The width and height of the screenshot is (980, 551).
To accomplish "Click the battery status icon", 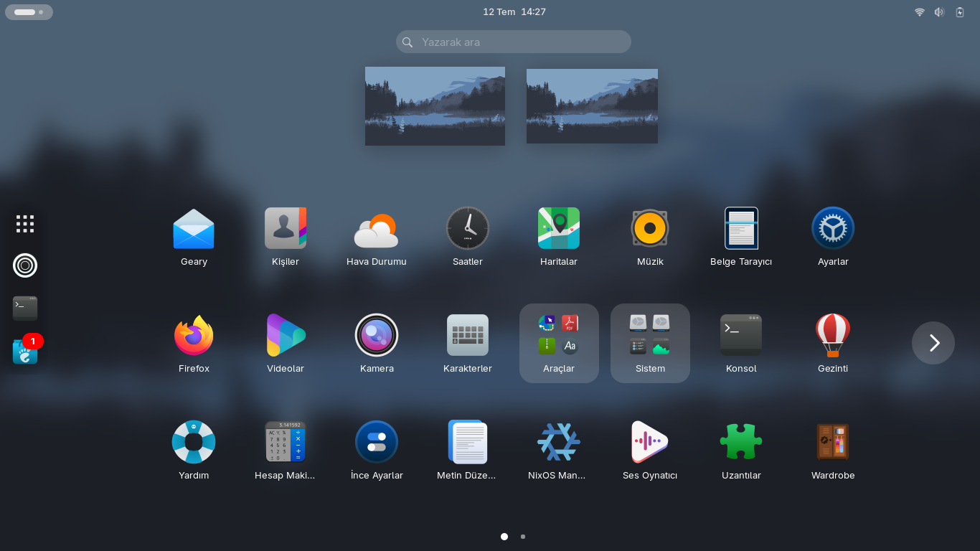I will tap(960, 12).
